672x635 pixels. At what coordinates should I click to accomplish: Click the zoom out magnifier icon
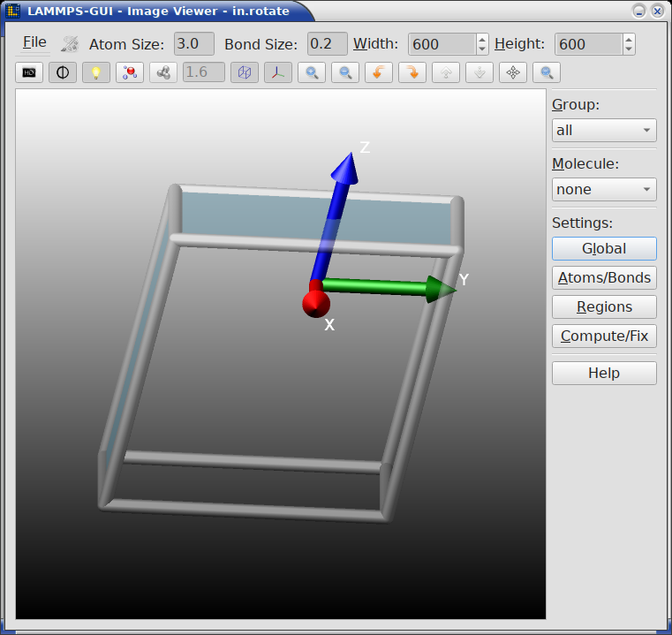pyautogui.click(x=345, y=72)
